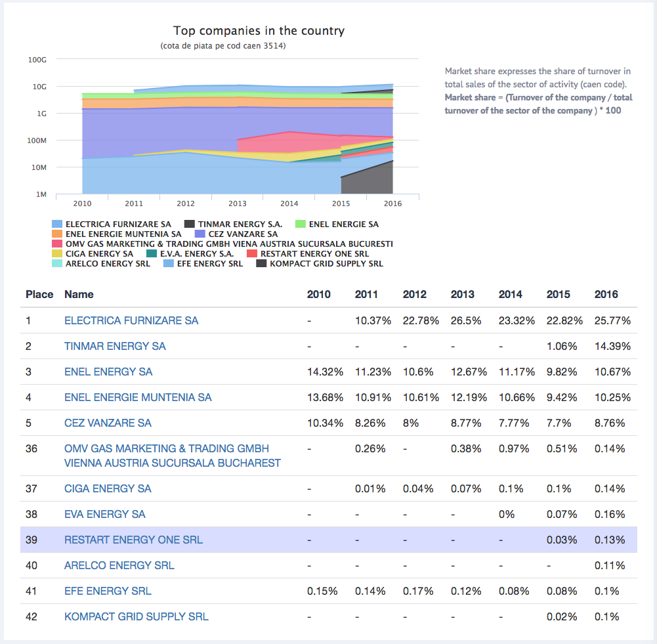Viewport: 657px width, 644px height.
Task: Select the 26.5% Electrica 2013 cell
Action: click(465, 320)
